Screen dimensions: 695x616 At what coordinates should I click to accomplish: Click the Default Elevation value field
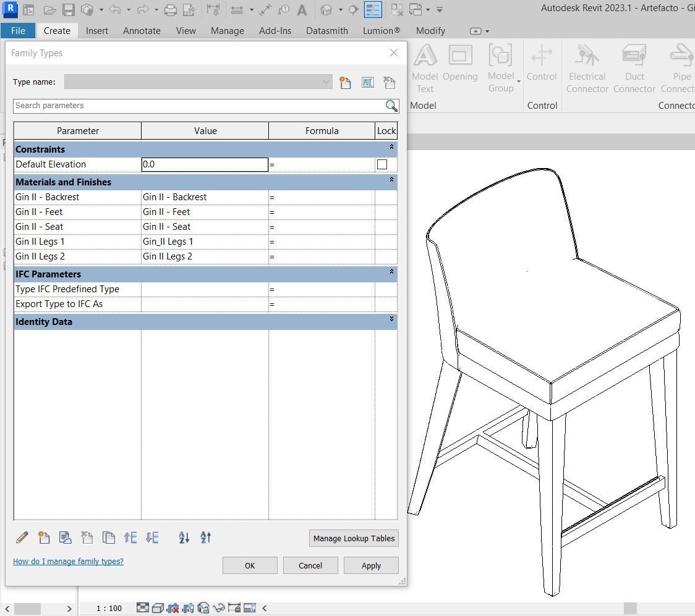[205, 164]
